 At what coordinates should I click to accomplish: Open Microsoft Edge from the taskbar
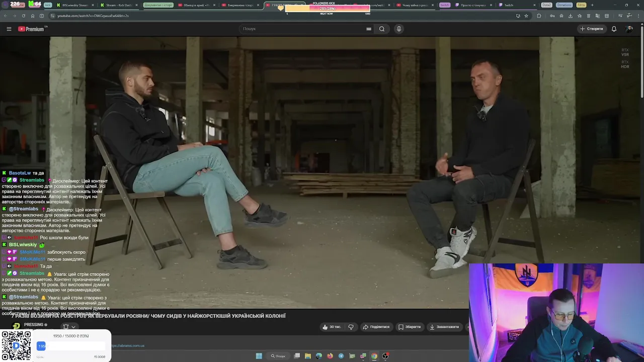pyautogui.click(x=319, y=356)
